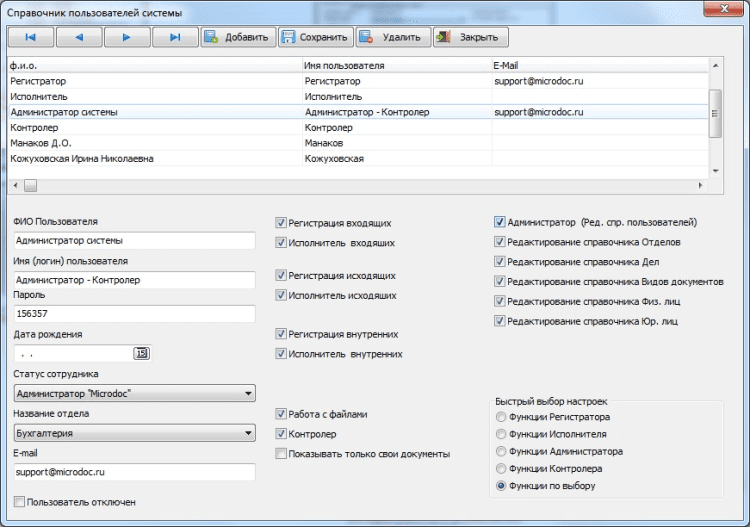Close the Справочник пользователей window

725,8
